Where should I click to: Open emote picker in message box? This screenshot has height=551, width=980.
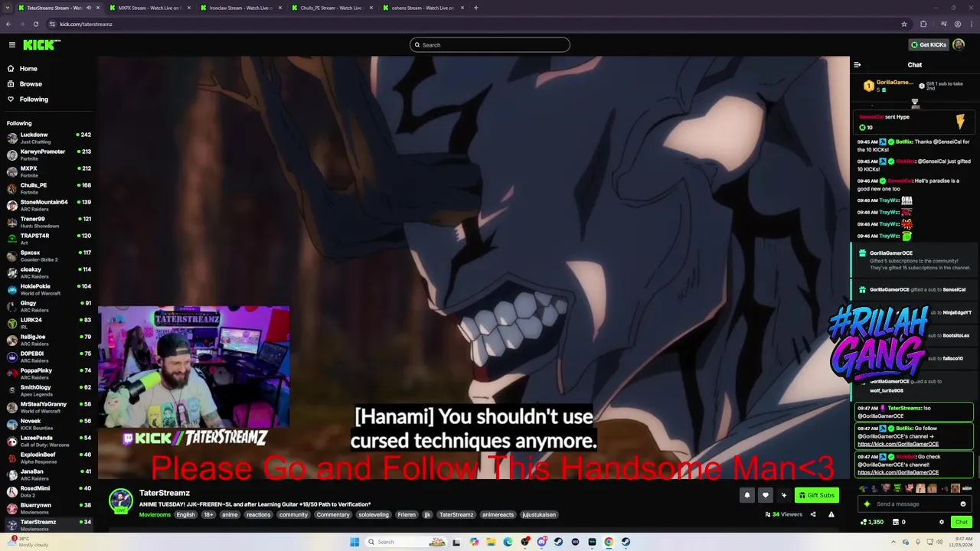(x=963, y=504)
